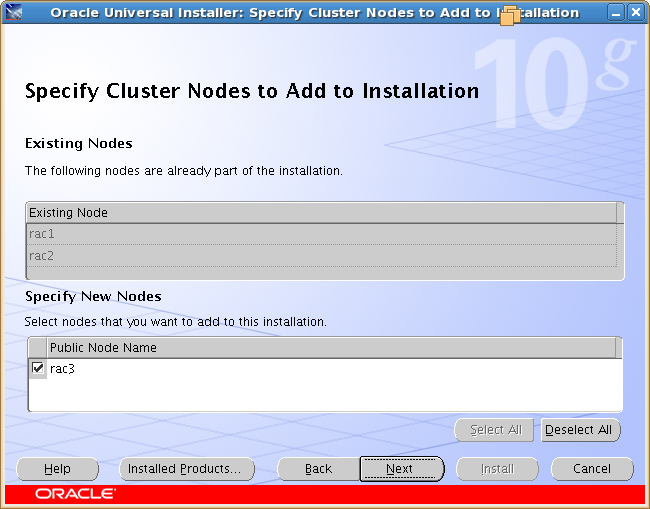This screenshot has width=650, height=509.
Task: Click the disabled Install button
Action: click(497, 469)
